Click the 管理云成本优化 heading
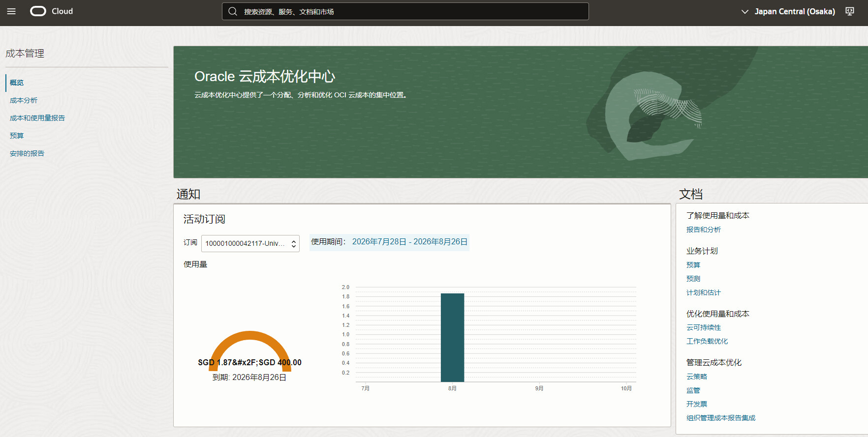Viewport: 868px width, 437px height. [714, 363]
